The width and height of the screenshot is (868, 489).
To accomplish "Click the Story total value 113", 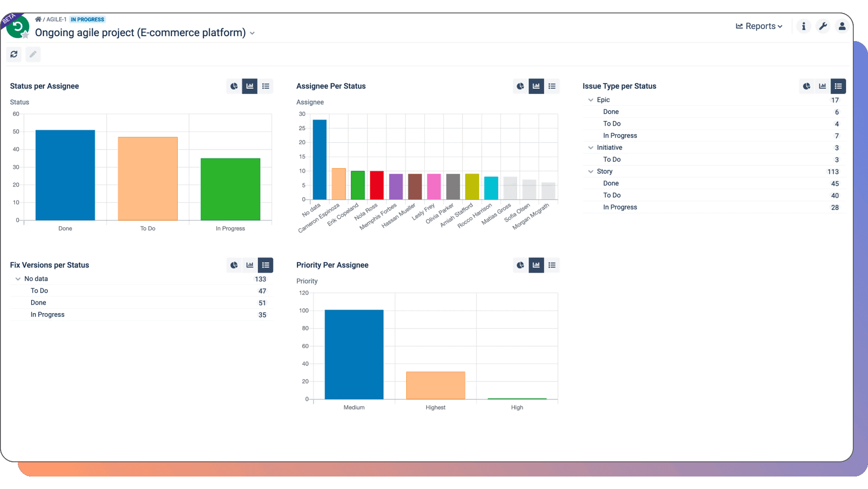I will [x=833, y=172].
